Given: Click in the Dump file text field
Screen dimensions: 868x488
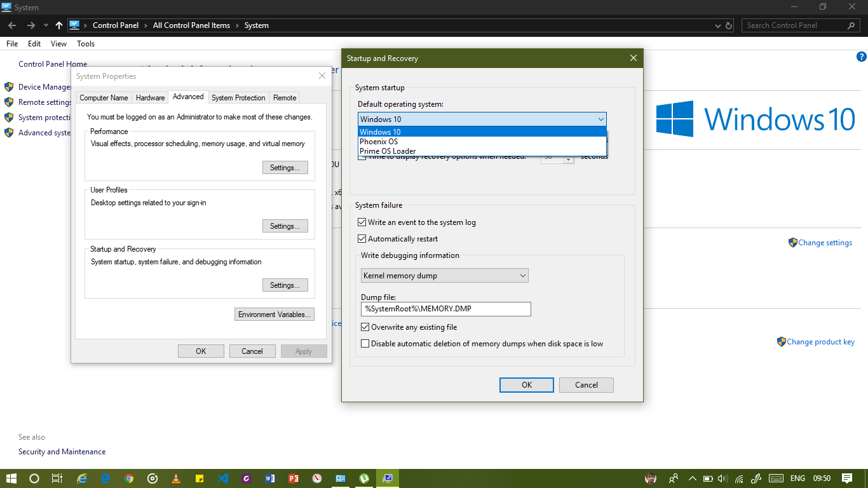Looking at the screenshot, I should [x=445, y=309].
